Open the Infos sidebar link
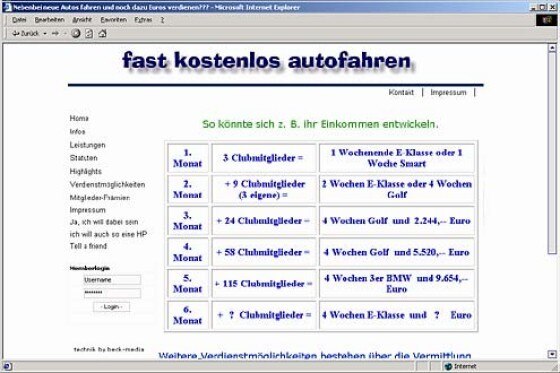Image resolution: width=560 pixels, height=373 pixels. point(78,131)
